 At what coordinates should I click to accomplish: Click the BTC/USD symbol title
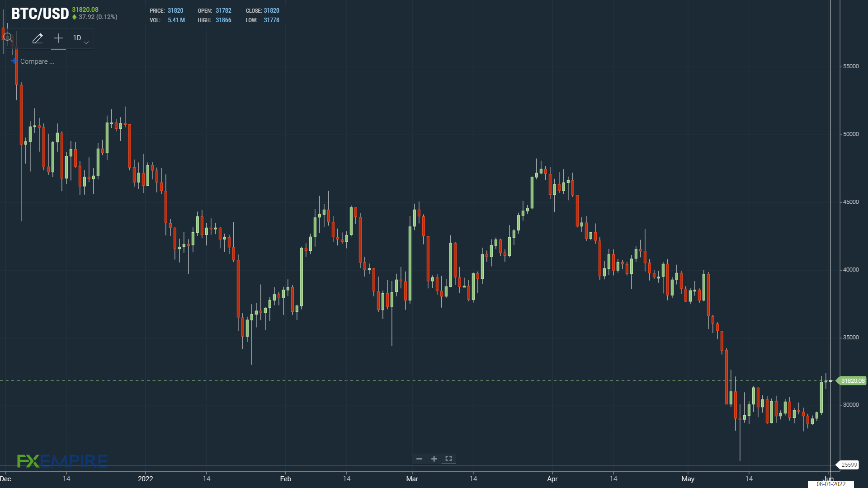click(40, 14)
